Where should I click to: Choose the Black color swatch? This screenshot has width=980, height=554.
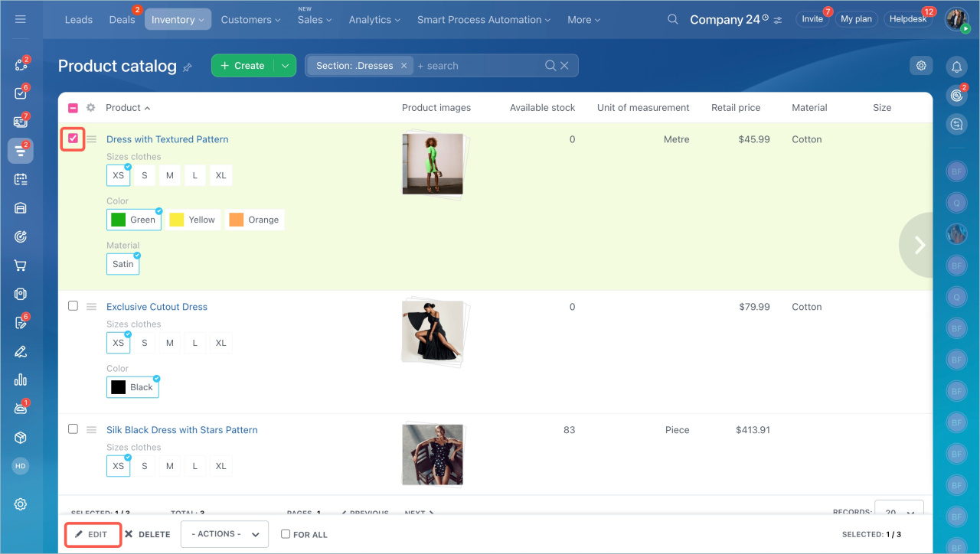(132, 387)
